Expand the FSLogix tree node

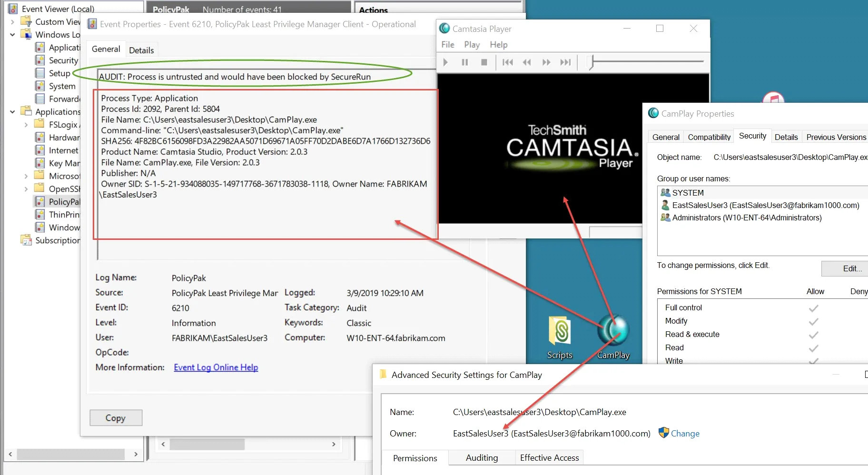click(26, 124)
